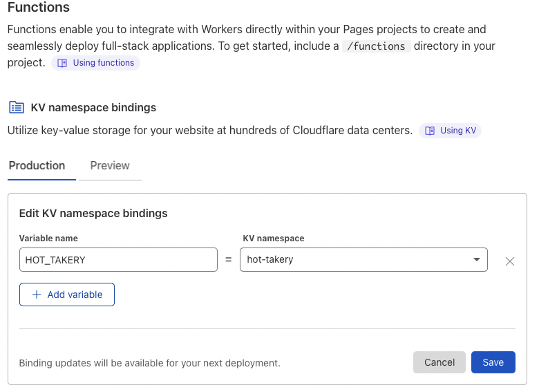539x392 pixels.
Task: Click the /functions inline code text
Action: [377, 46]
